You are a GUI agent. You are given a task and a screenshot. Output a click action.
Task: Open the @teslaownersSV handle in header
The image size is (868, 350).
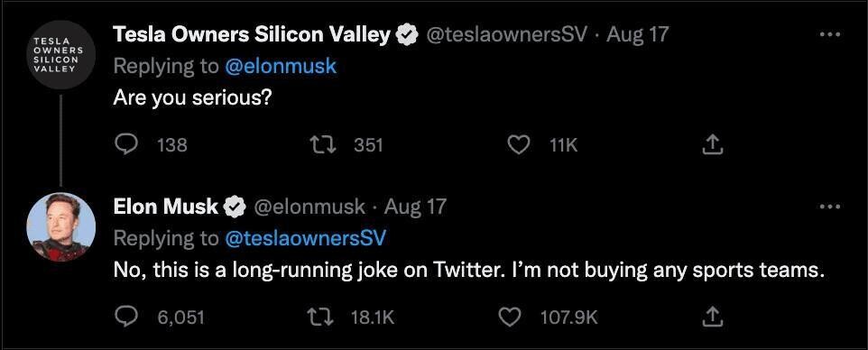506,35
